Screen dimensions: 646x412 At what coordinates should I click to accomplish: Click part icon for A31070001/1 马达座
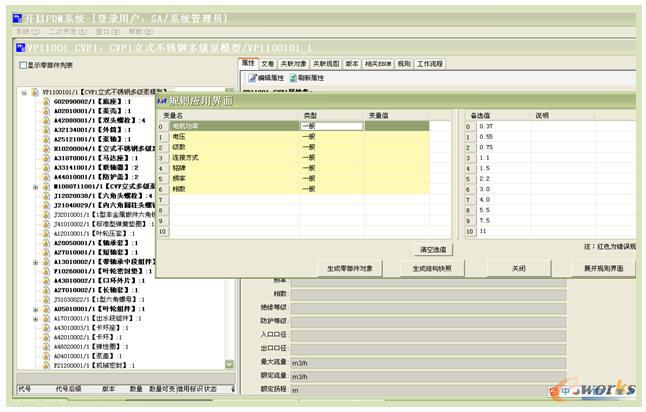pyautogui.click(x=45, y=157)
